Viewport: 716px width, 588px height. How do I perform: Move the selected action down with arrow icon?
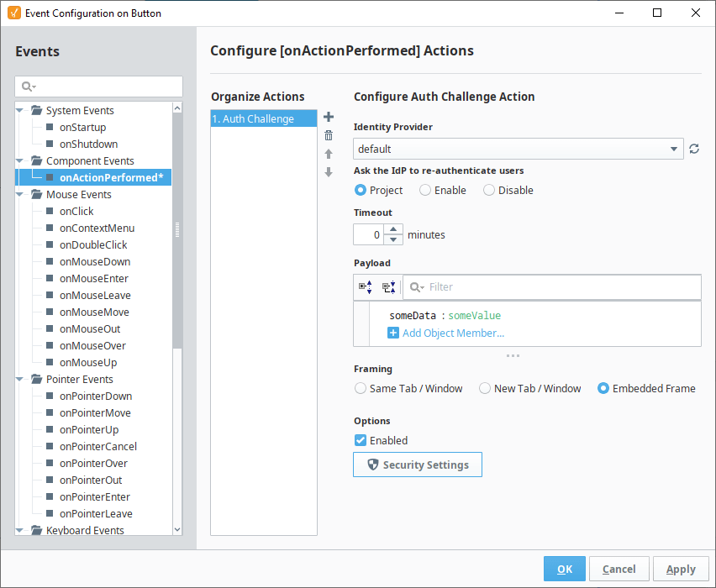tap(328, 171)
